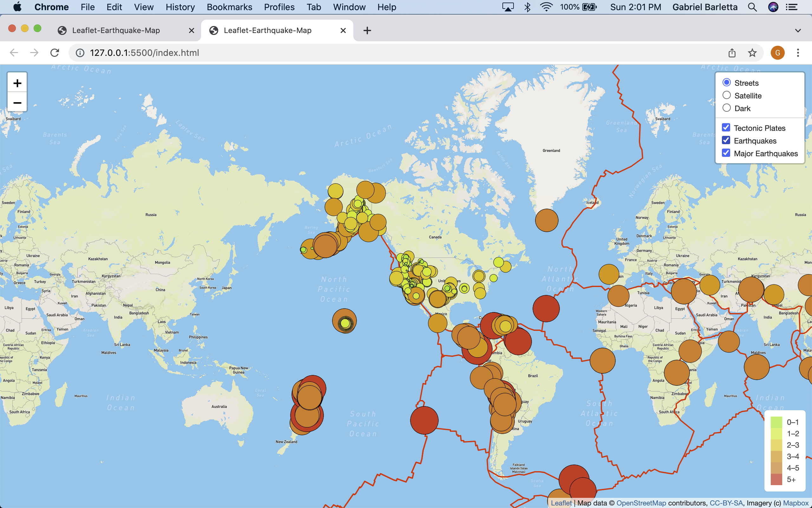Click the 0–1 legend color swatch

[776, 422]
